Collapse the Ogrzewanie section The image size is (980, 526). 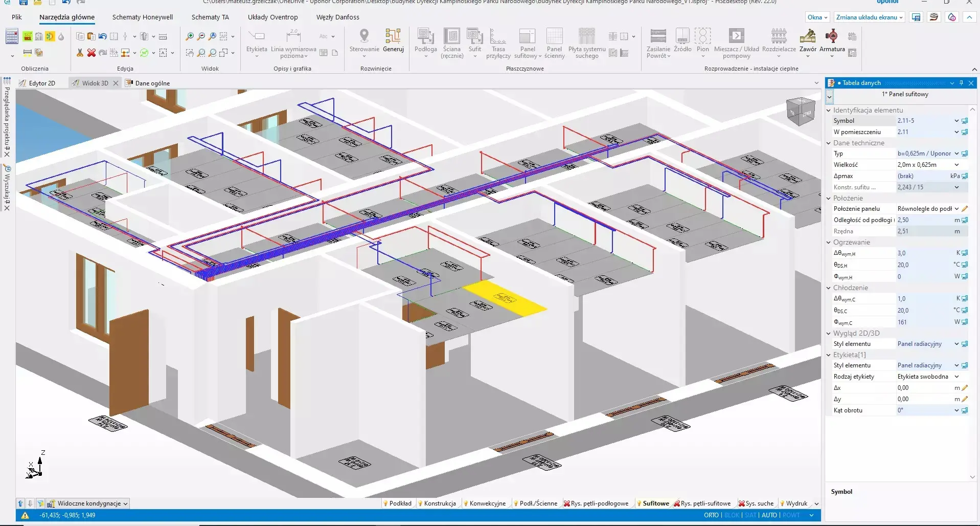pyautogui.click(x=829, y=243)
